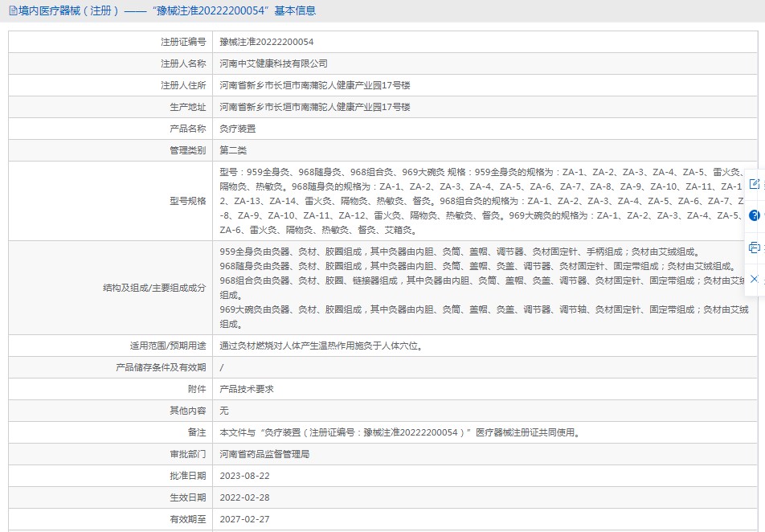Click the 备注 label

pos(197,432)
